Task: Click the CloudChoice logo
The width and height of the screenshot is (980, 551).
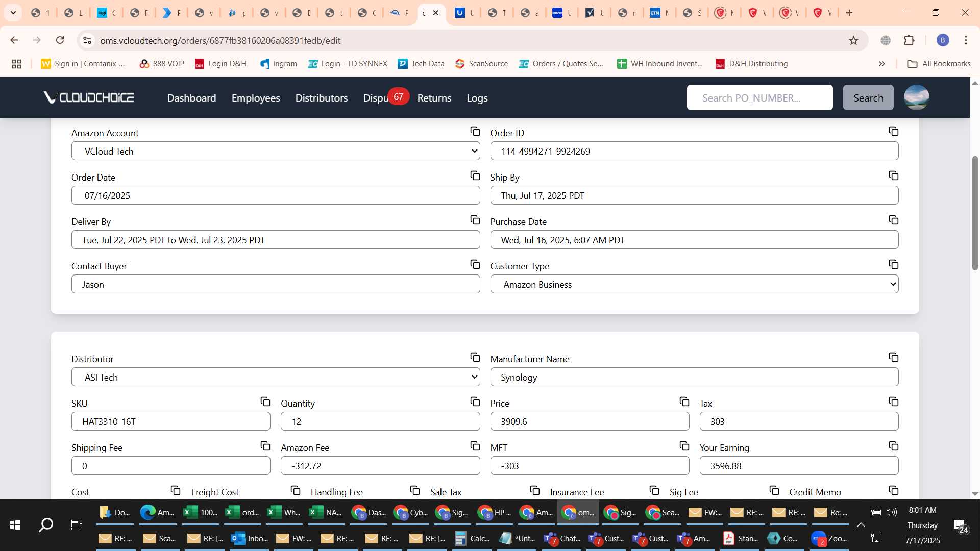Action: tap(89, 97)
